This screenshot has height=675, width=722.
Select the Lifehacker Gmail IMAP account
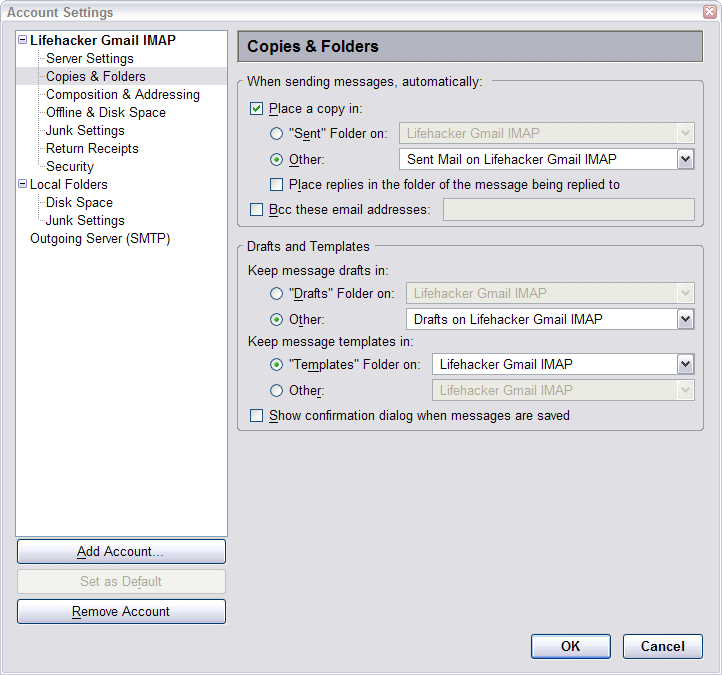[x=103, y=40]
